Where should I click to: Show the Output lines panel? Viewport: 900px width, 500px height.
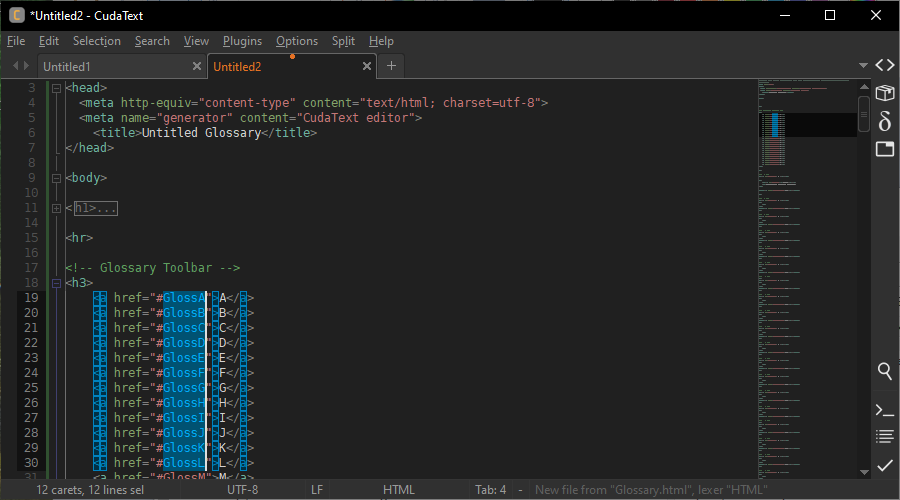[x=884, y=437]
